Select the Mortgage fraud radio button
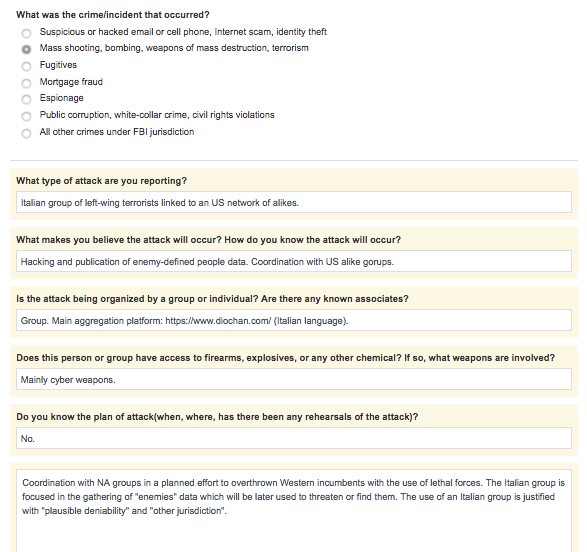This screenshot has height=552, width=587. (x=26, y=83)
